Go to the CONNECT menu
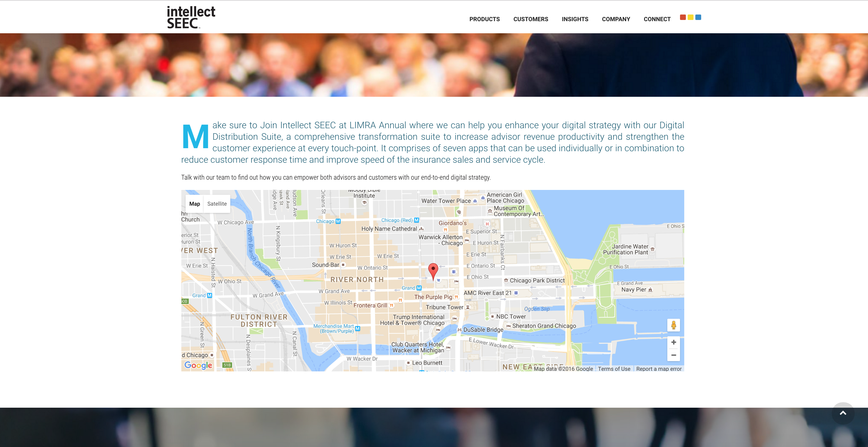 coord(657,19)
